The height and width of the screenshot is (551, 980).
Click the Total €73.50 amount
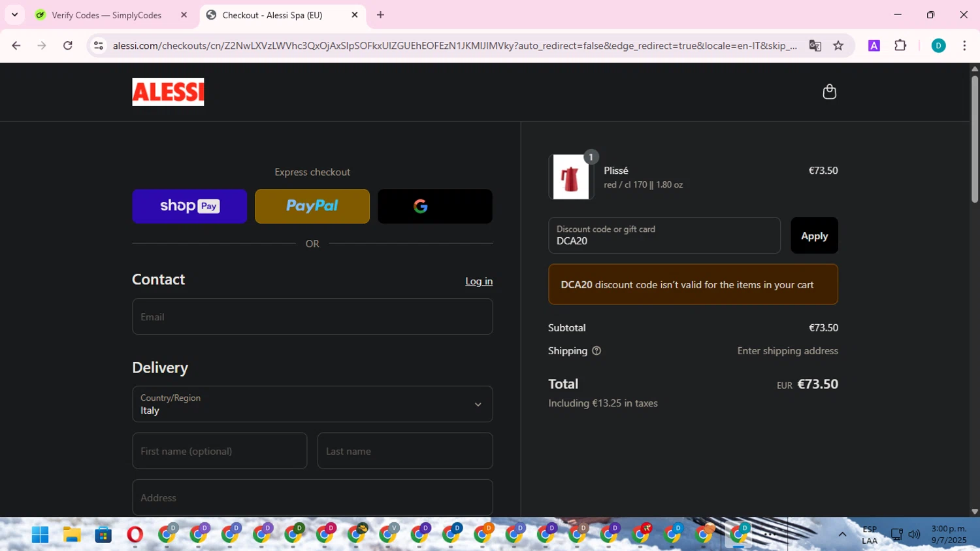(817, 384)
